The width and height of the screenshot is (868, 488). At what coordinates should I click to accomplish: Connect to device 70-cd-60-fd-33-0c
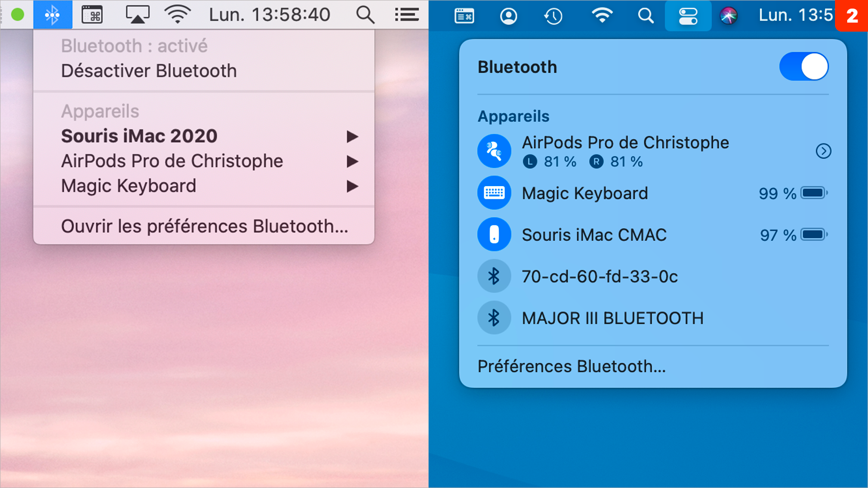[600, 277]
